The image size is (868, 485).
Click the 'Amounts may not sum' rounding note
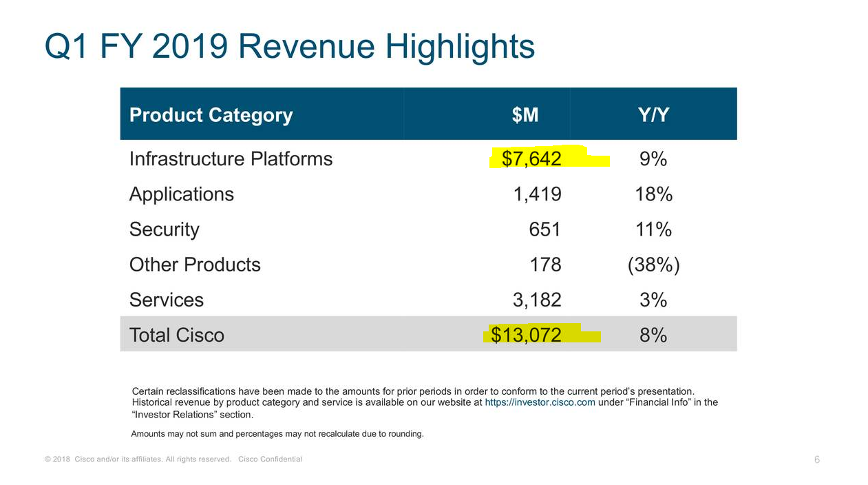(x=277, y=434)
